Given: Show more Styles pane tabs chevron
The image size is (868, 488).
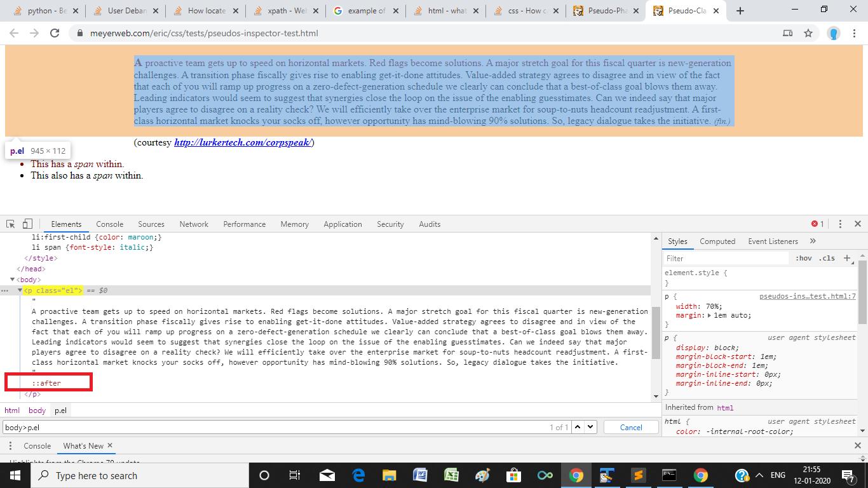Looking at the screenshot, I should [x=813, y=241].
